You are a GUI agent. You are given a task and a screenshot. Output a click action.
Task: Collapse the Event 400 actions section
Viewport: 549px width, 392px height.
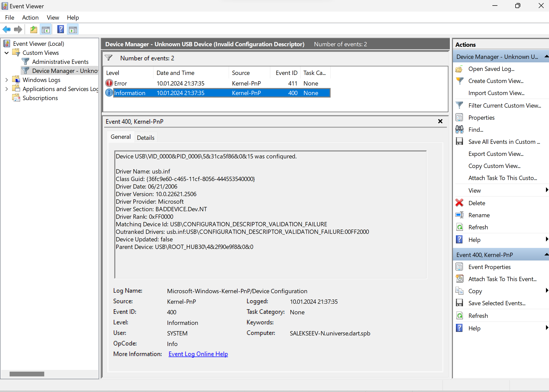coord(546,255)
